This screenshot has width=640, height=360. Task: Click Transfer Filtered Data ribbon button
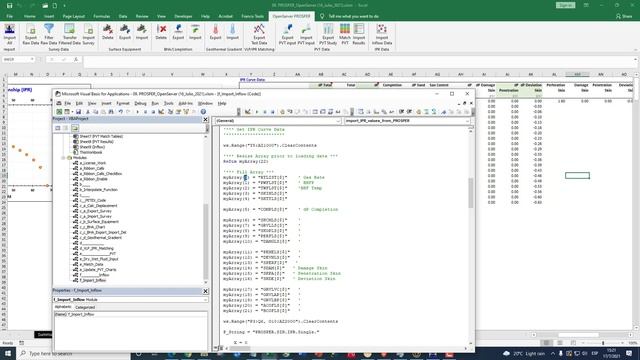point(69,34)
